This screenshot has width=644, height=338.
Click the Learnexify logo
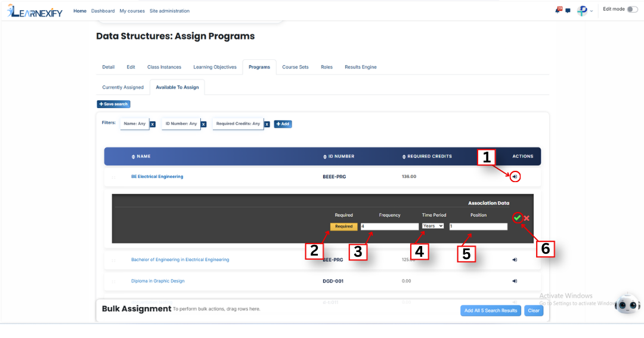click(35, 11)
